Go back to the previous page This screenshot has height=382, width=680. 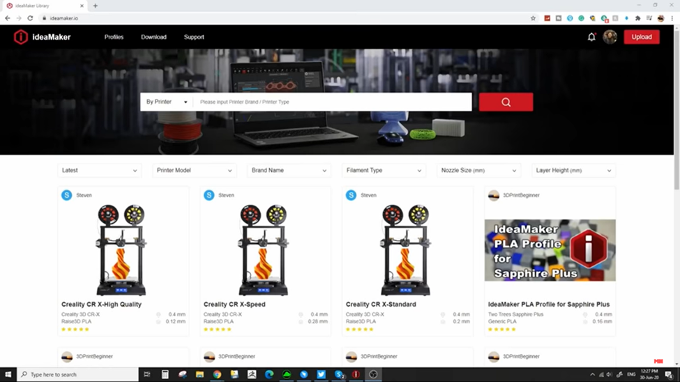point(7,18)
